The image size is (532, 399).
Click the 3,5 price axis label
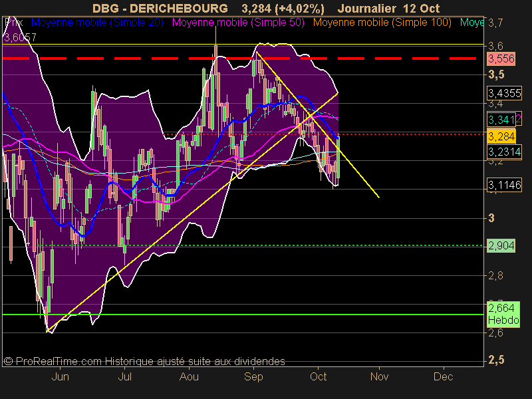(x=496, y=74)
